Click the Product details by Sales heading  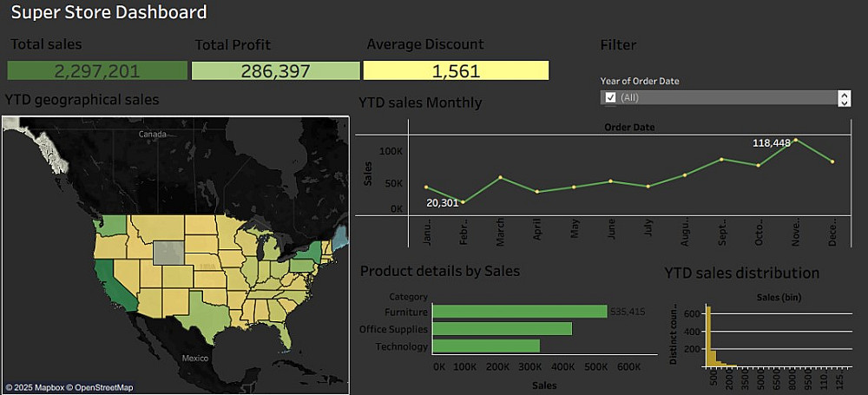(x=440, y=271)
